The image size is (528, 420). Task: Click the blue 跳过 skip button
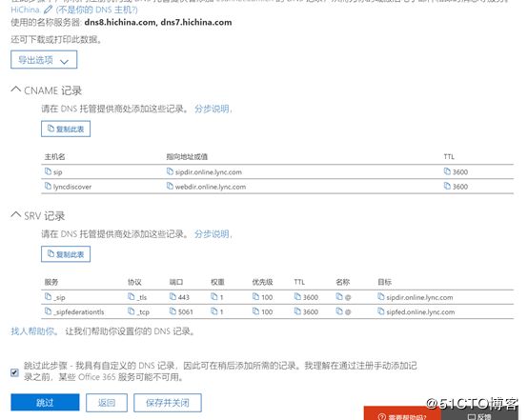[x=45, y=403]
